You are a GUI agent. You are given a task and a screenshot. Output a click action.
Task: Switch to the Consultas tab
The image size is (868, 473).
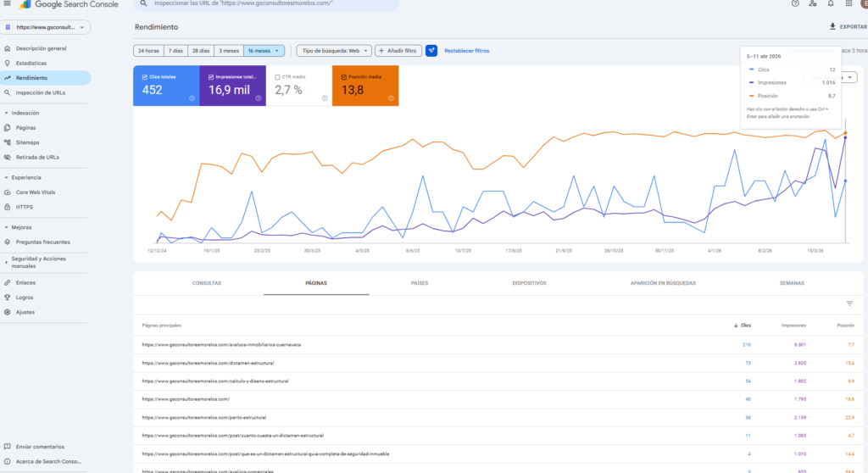(x=207, y=283)
